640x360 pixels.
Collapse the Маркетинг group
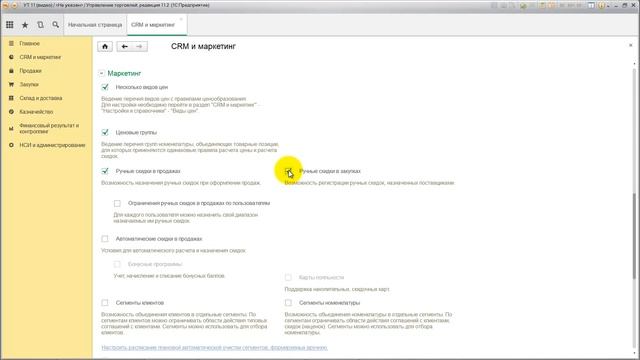point(101,73)
